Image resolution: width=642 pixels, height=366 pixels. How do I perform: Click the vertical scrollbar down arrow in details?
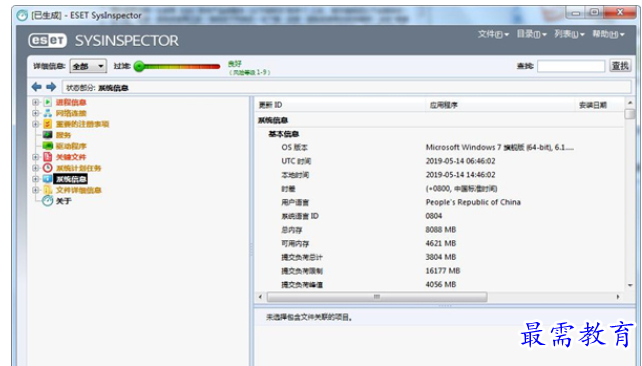(x=630, y=285)
